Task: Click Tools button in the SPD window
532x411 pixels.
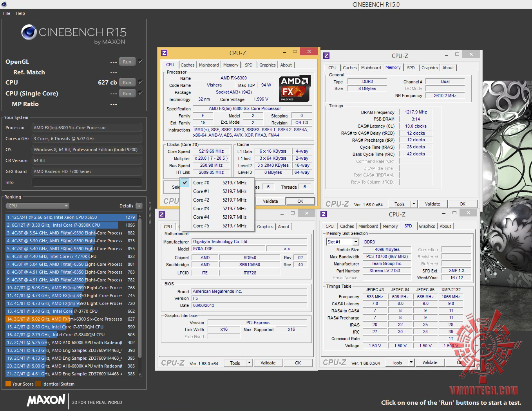Action: [x=397, y=362]
